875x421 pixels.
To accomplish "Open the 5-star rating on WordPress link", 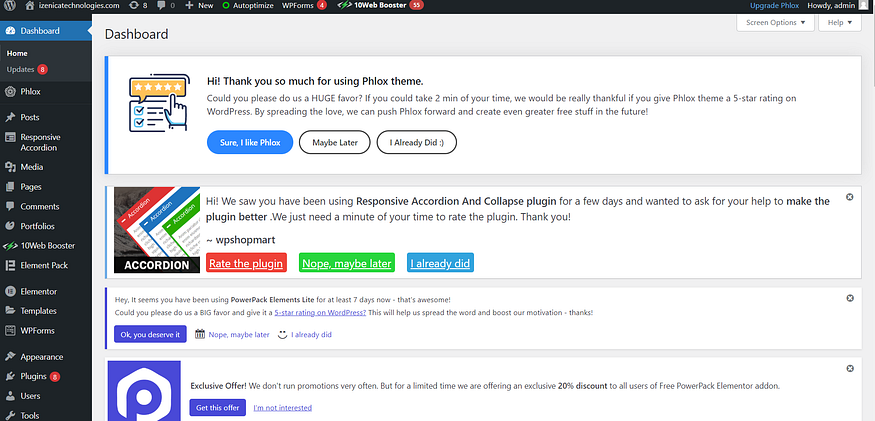I will pos(320,313).
